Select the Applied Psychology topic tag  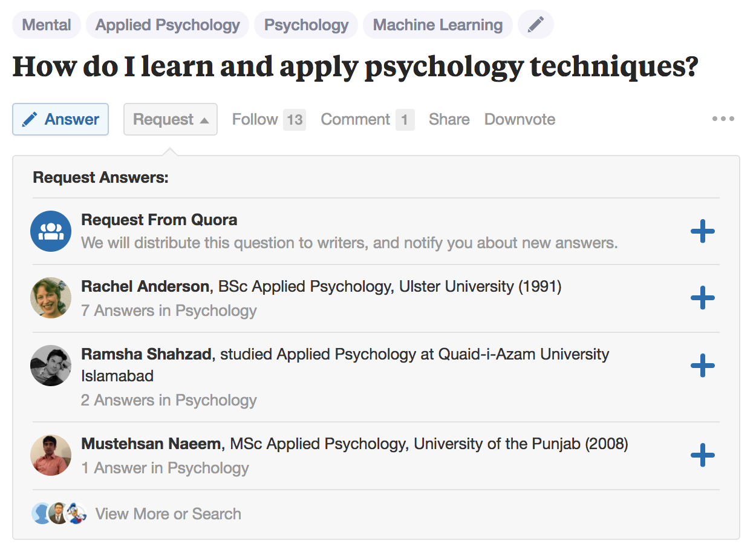point(168,25)
